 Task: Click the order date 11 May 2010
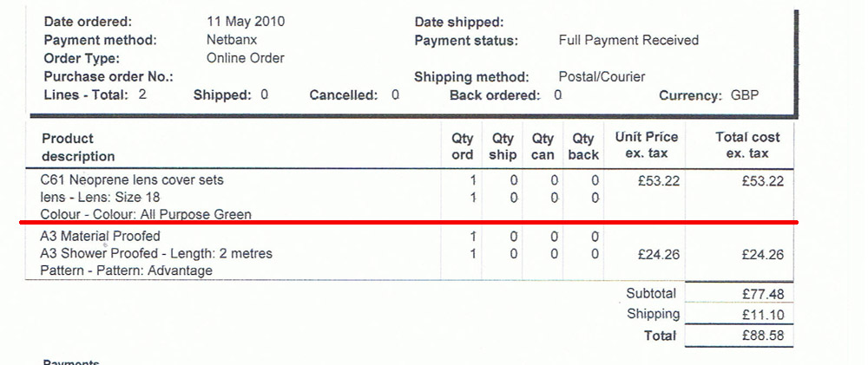(246, 22)
